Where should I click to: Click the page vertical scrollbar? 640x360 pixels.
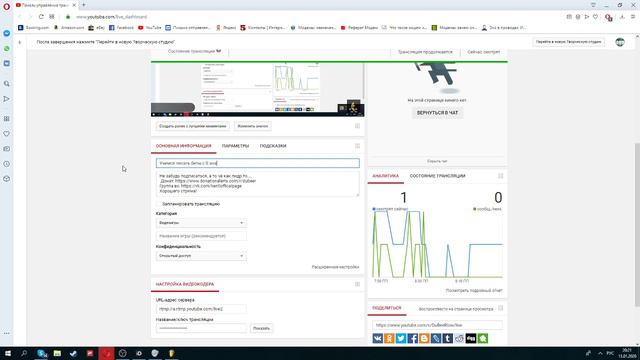pos(637,224)
